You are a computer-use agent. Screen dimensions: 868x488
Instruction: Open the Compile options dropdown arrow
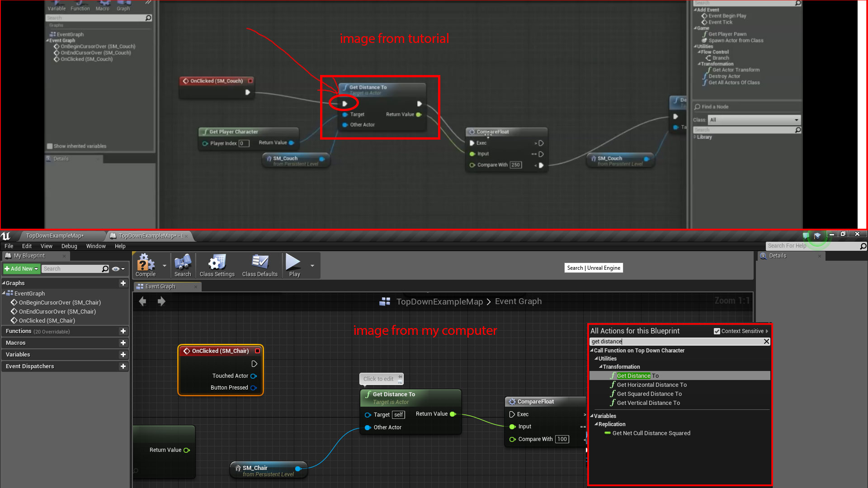(x=164, y=266)
